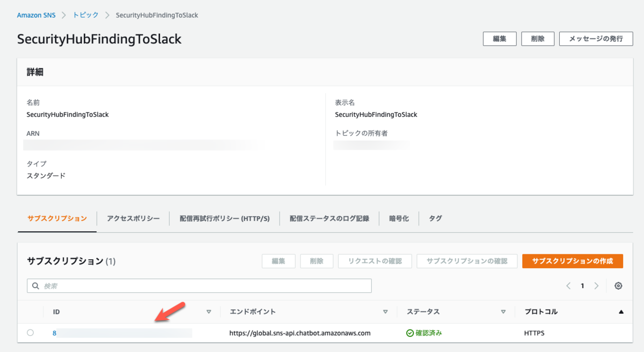This screenshot has height=352, width=644.
Task: Select the サブスクリプション tab
Action: (57, 218)
